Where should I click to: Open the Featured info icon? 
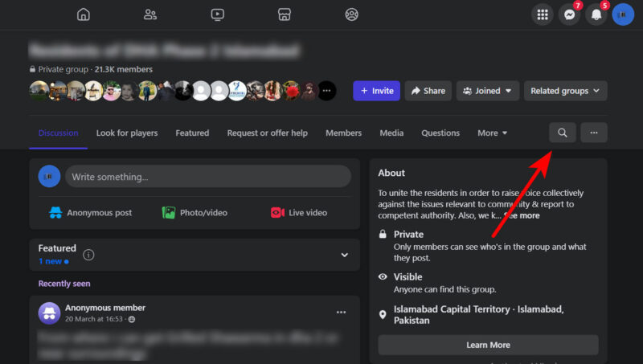pos(88,255)
